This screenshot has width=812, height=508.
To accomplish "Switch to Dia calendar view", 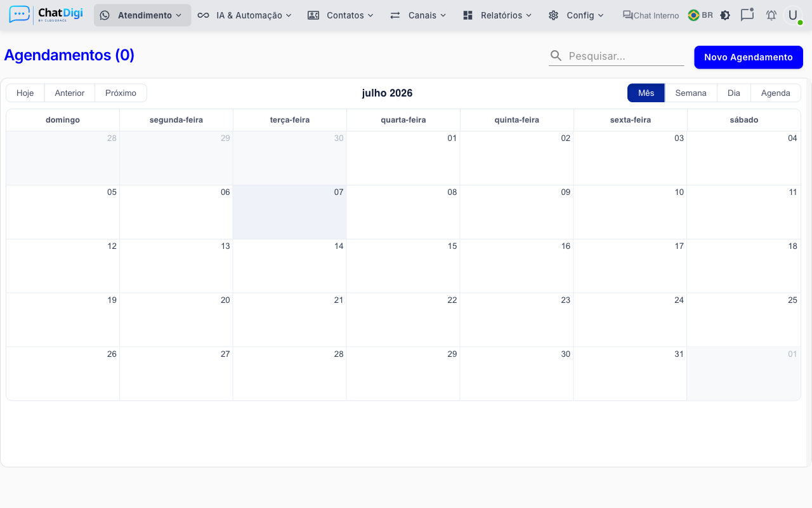I will (x=734, y=93).
